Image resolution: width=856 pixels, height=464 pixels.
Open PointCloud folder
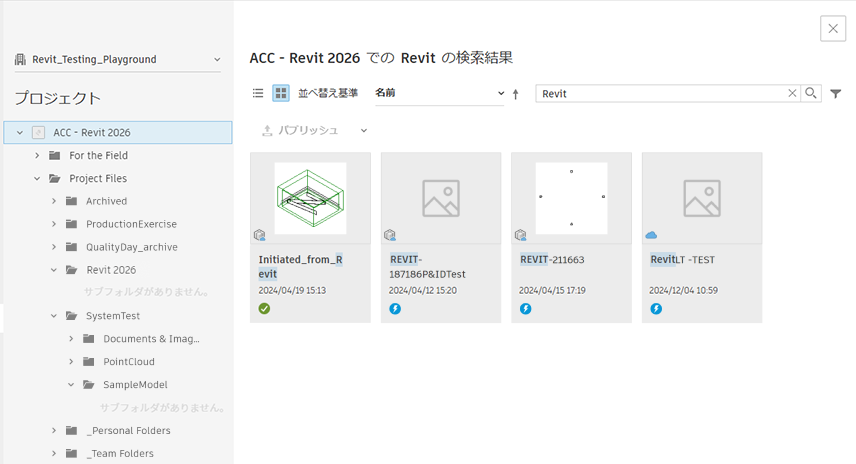click(129, 362)
